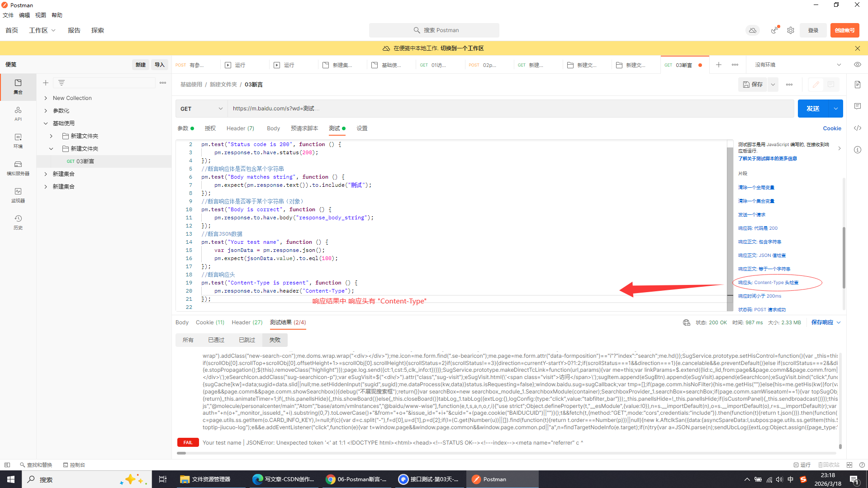
Task: Click the 导入 import button
Action: tap(159, 65)
